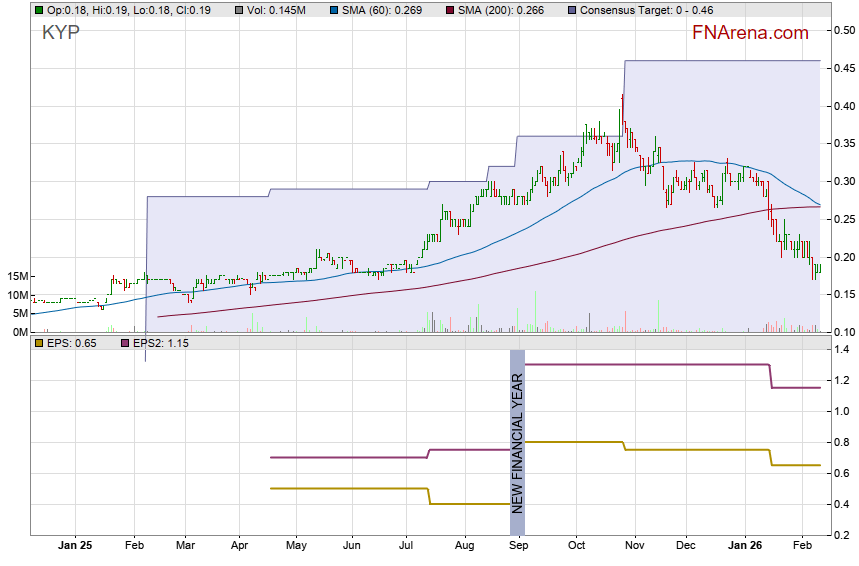Click the Sep label on the date axis
The width and height of the screenshot is (859, 566).
point(518,546)
